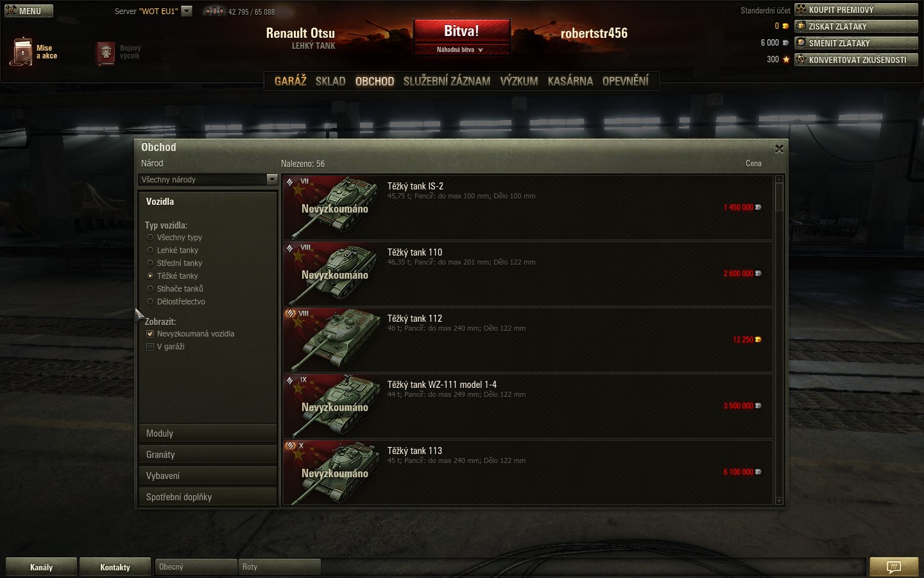
Task: Click the credits icon beside the 6 000 balance
Action: [x=785, y=43]
